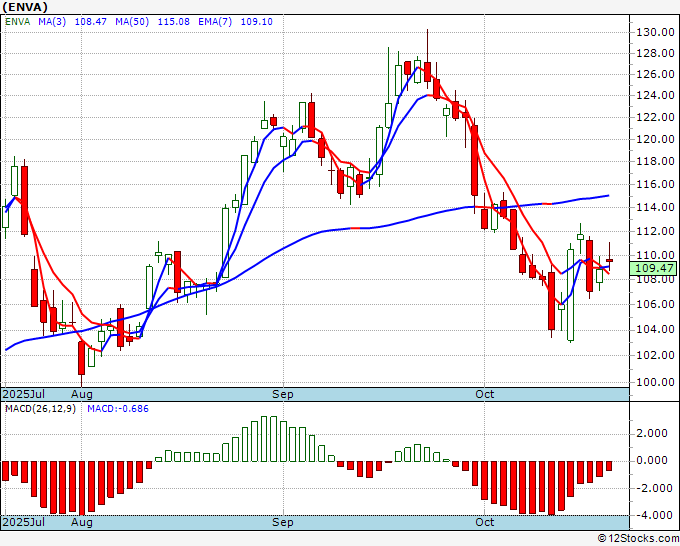Click the 130.00 price axis label
The height and width of the screenshot is (546, 680).
(x=655, y=32)
